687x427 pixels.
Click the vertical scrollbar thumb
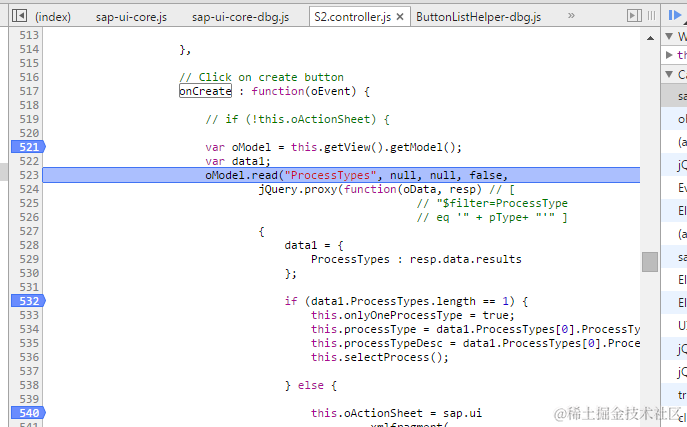[650, 262]
